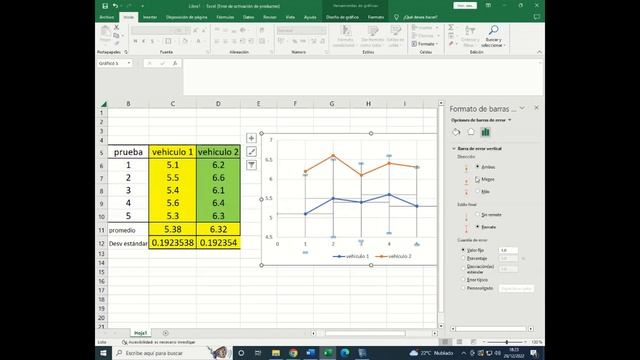Viewport: 640px width, 360px height.
Task: Open Word from taskbar
Action: pyautogui.click(x=310, y=353)
